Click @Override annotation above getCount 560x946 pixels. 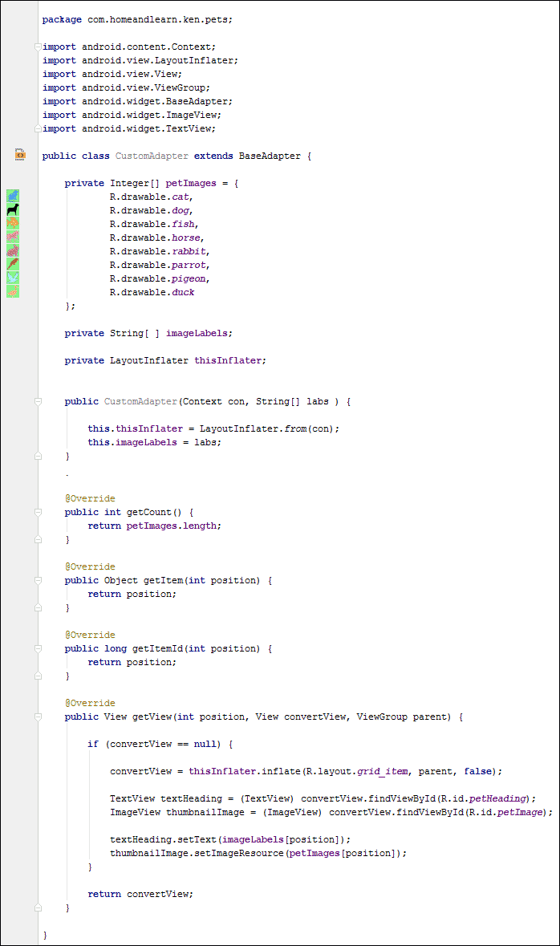[x=90, y=498]
